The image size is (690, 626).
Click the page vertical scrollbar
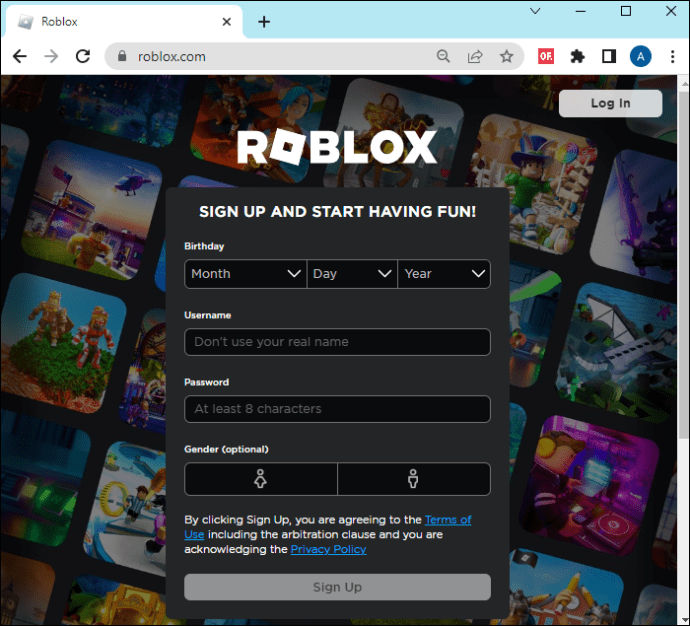tap(683, 264)
